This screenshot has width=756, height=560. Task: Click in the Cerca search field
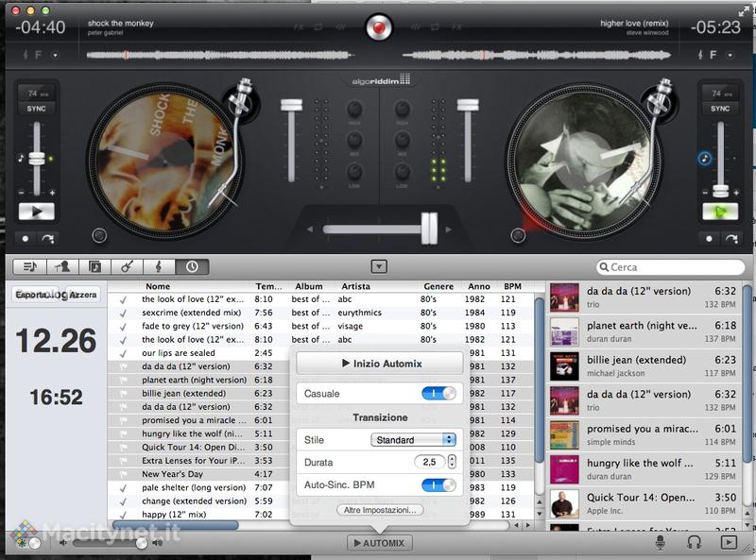pyautogui.click(x=671, y=267)
